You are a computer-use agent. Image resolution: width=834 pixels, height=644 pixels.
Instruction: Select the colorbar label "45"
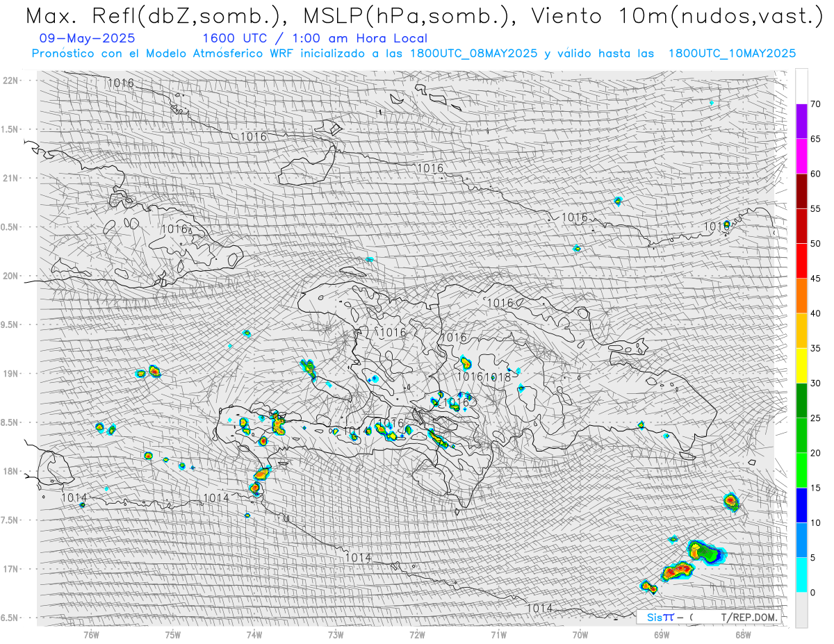pos(815,279)
